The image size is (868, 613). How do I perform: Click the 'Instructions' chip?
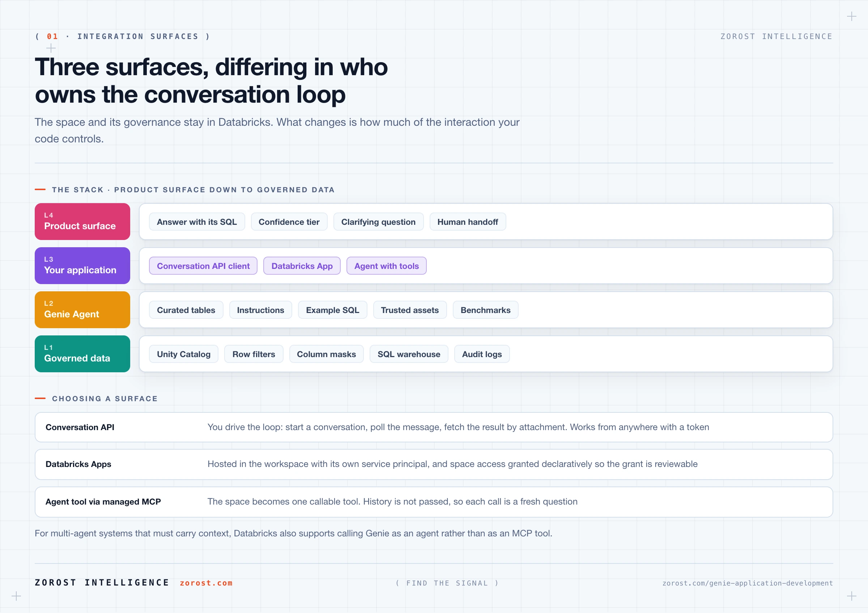point(260,310)
